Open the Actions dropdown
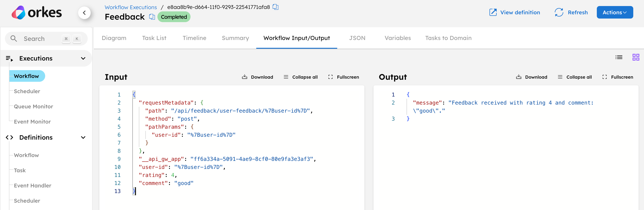Viewport: 644px width, 210px height. pos(614,13)
